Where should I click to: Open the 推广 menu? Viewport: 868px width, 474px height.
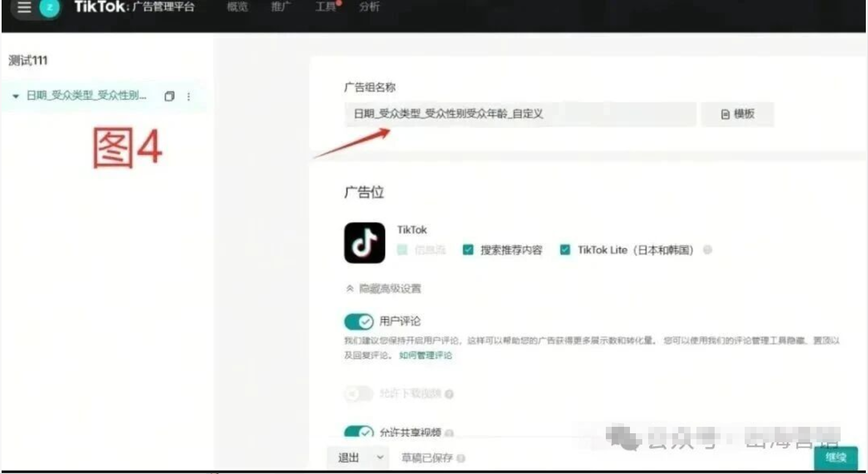[281, 7]
